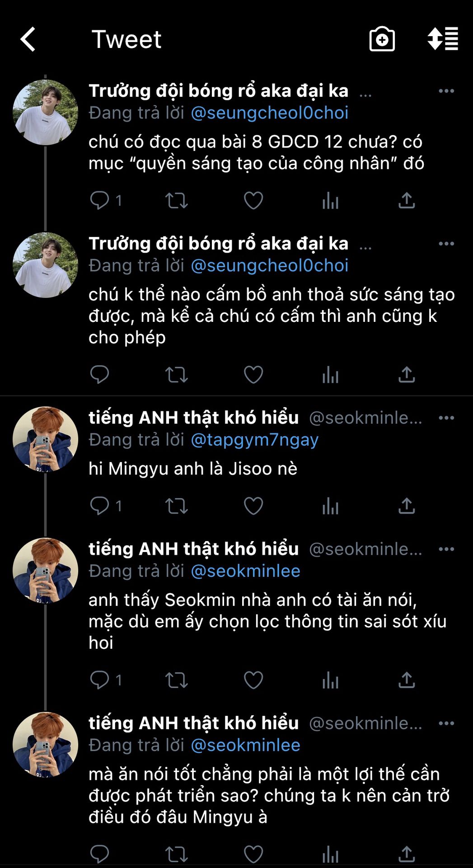
Task: Open the @seungcheol0choi mention in the first tweet
Action: [x=270, y=113]
